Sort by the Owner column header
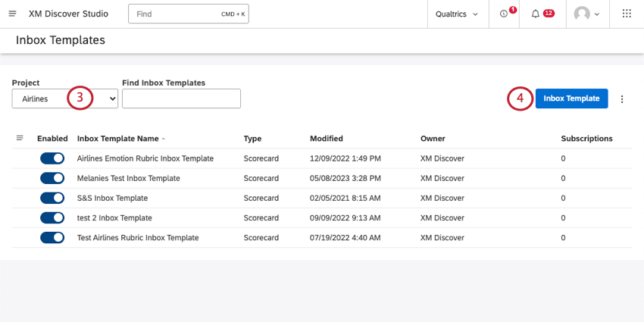Screen dimensions: 644x322 pyautogui.click(x=433, y=139)
